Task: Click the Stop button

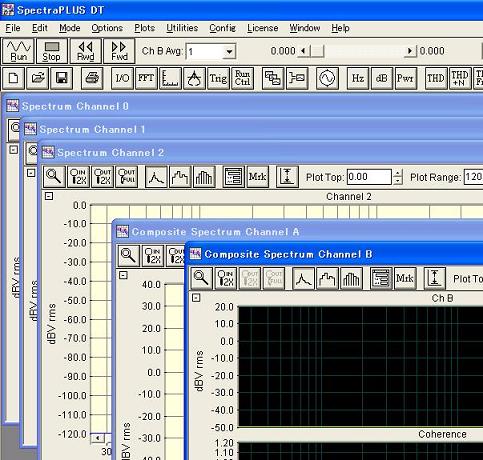Action: click(52, 51)
